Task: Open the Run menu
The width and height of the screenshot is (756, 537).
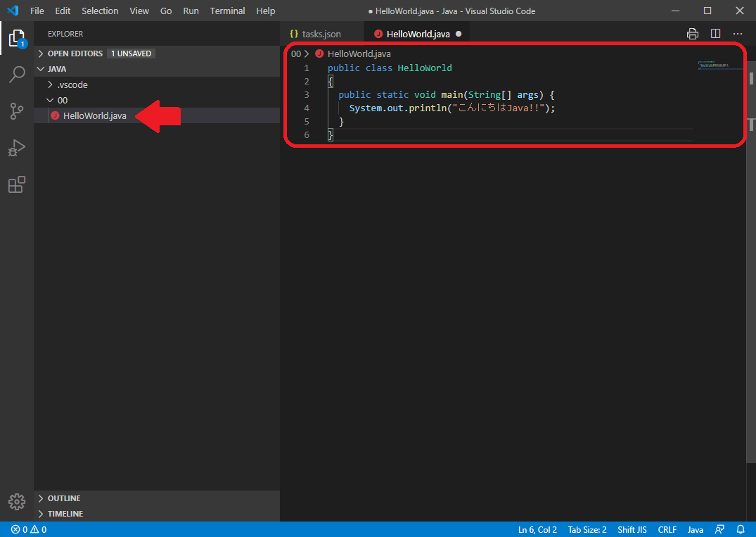Action: coord(191,11)
